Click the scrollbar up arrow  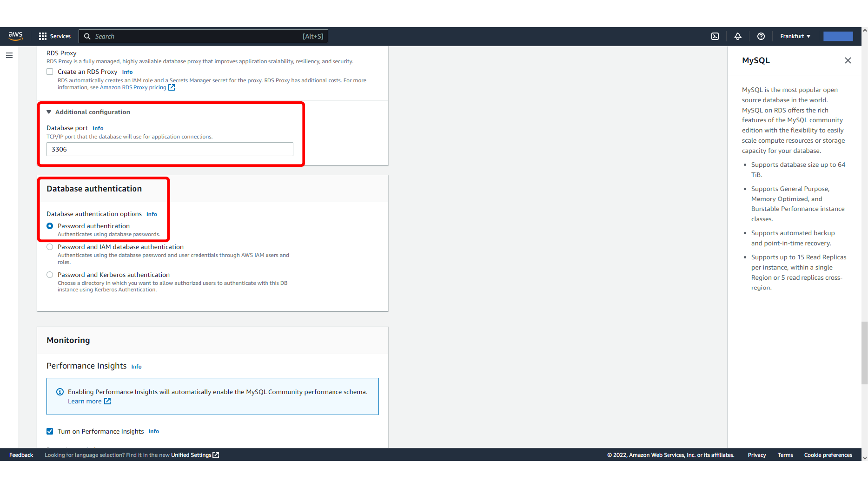click(x=864, y=30)
